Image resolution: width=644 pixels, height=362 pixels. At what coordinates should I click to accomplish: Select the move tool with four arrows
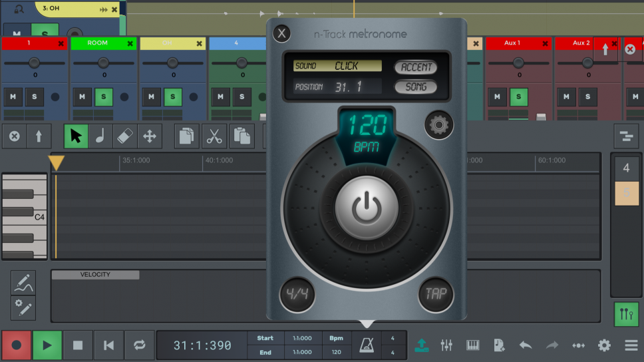tap(150, 136)
